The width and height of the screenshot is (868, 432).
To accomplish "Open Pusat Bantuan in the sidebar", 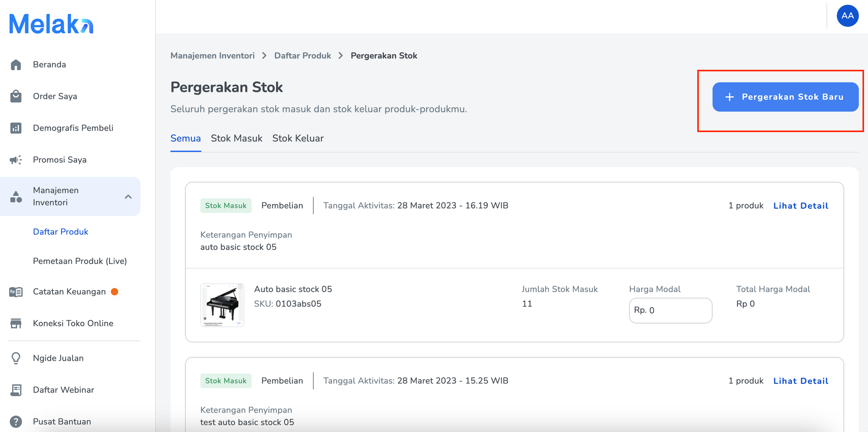I will tap(62, 422).
